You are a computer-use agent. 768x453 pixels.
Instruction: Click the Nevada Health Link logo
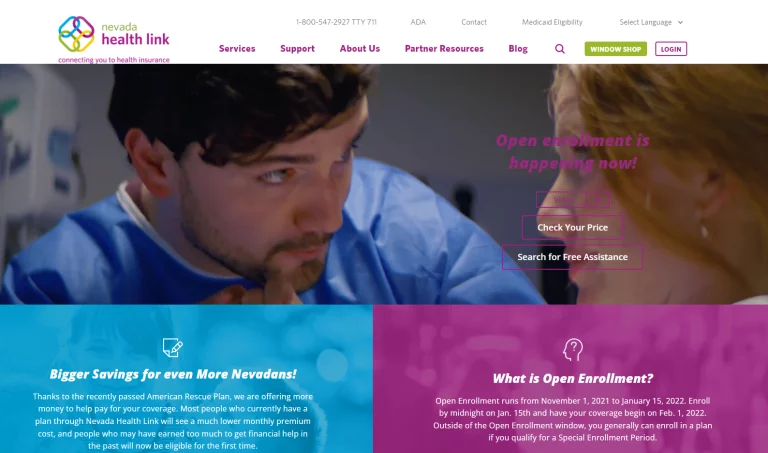pos(114,40)
